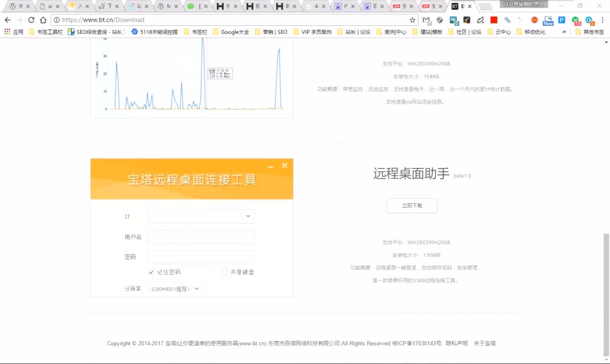This screenshot has width=610, height=364.
Task: Open the SEO综合查询 bookmark
Action: pyautogui.click(x=97, y=32)
